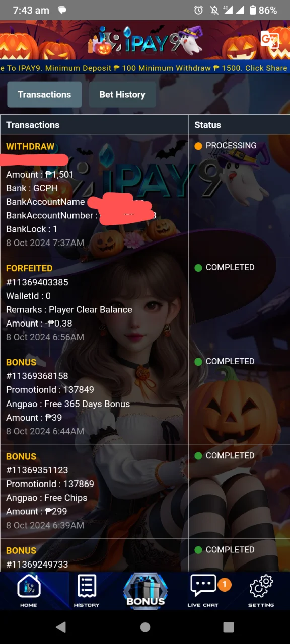Tap the IPAY9 logo in header

[x=145, y=41]
